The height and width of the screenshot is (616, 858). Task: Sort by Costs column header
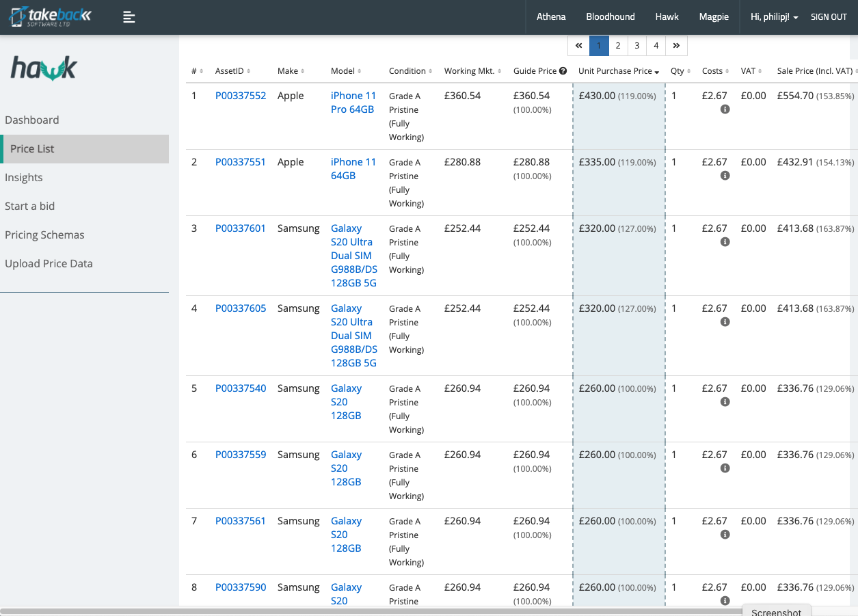(716, 71)
